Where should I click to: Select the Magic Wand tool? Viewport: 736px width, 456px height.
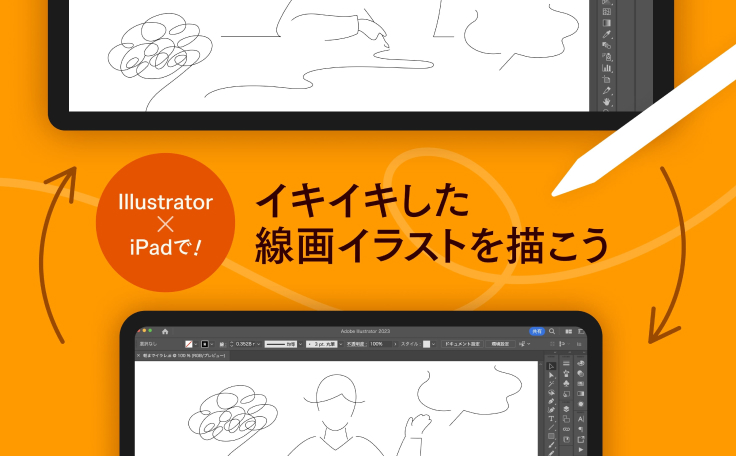[x=552, y=384]
